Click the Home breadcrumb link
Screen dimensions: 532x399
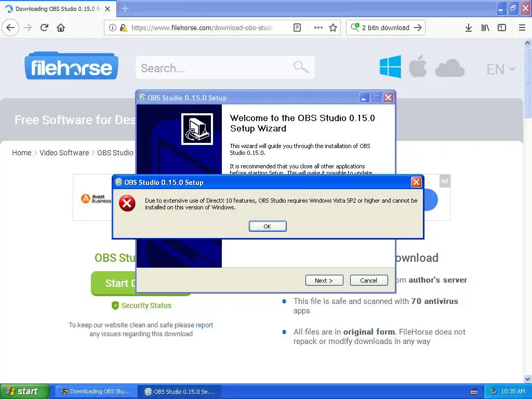21,153
